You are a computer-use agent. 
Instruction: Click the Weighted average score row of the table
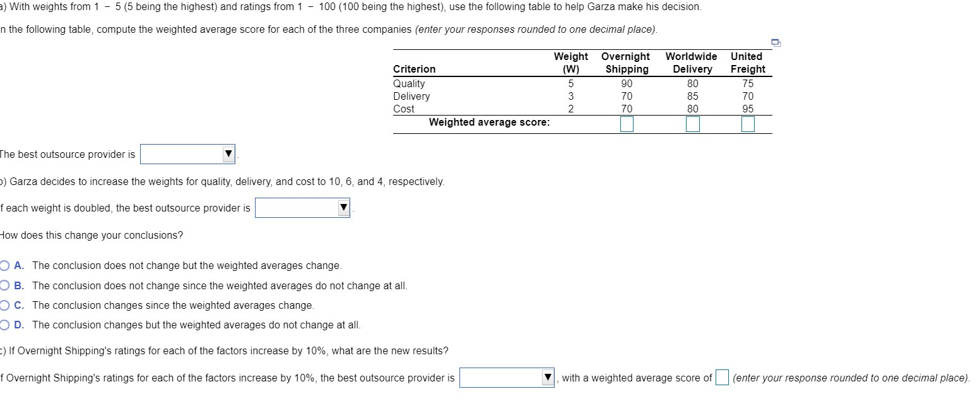point(488,122)
